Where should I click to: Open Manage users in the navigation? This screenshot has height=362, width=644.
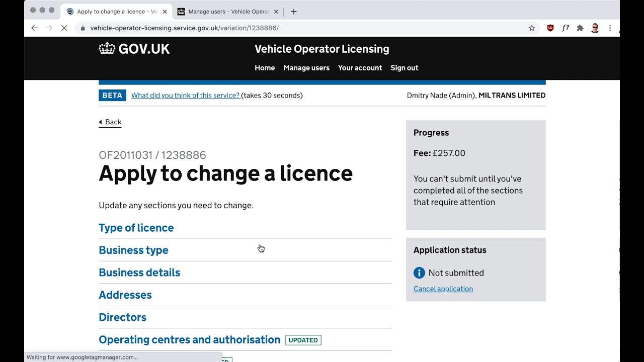[306, 68]
